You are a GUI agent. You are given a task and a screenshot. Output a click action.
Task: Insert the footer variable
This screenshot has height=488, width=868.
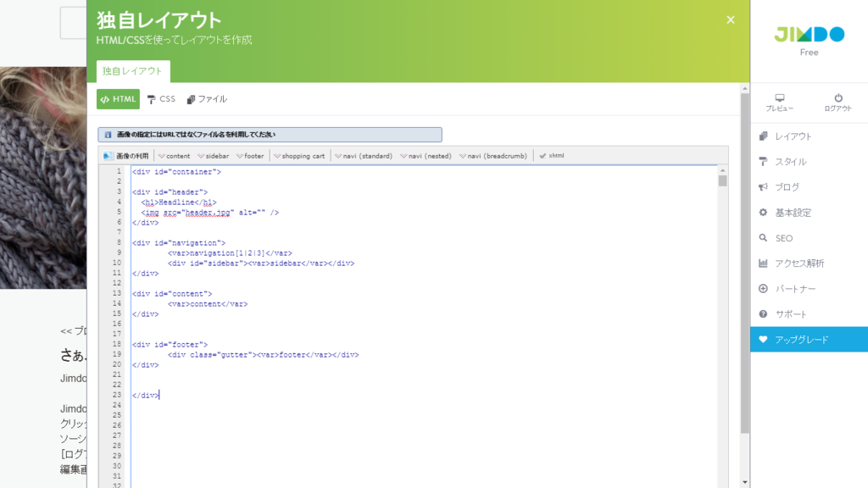click(250, 156)
